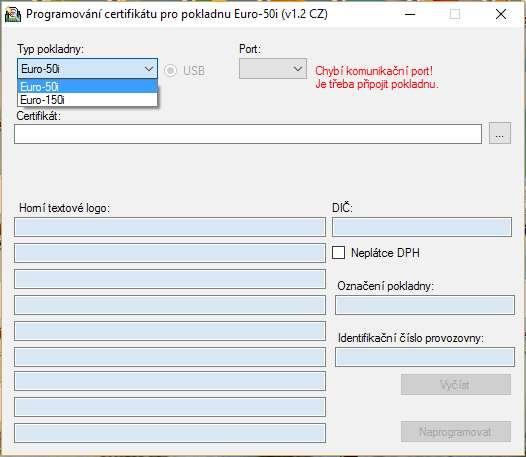Click the 'Označení pokladny:' label
Screen dimensions: 526x457
[x=385, y=286]
